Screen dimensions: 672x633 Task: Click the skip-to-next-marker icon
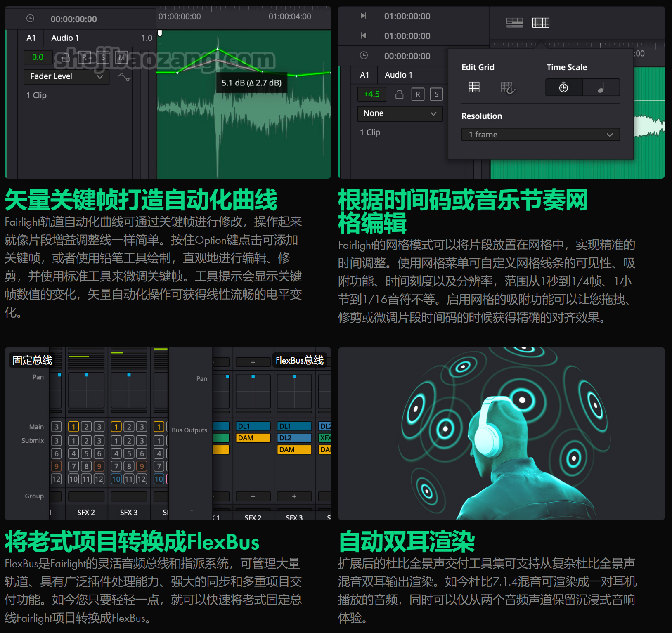(x=363, y=16)
